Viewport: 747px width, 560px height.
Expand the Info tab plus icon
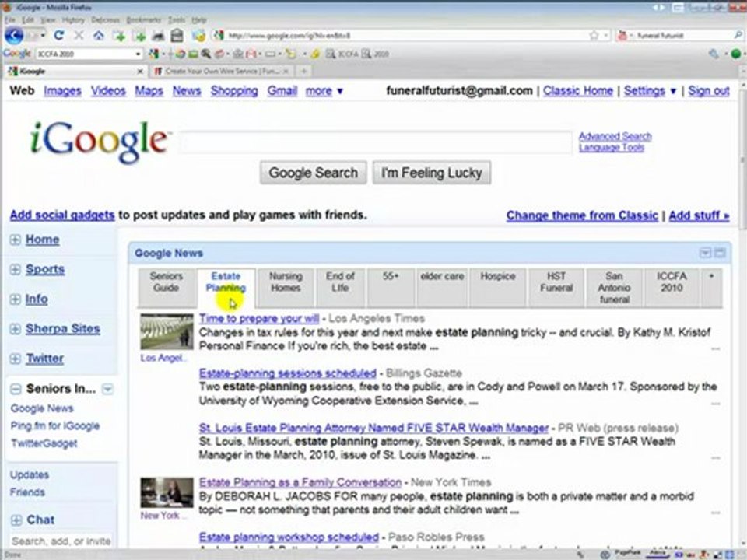[x=16, y=299]
